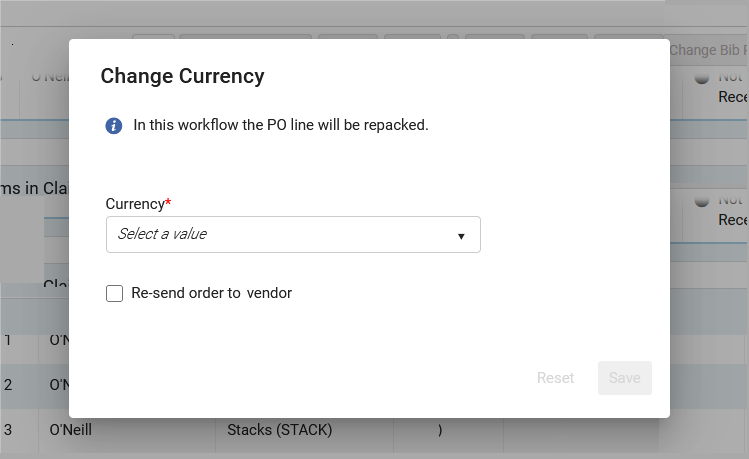Click row number 2 in the table
Screen dimensions: 749x459
click(8, 384)
